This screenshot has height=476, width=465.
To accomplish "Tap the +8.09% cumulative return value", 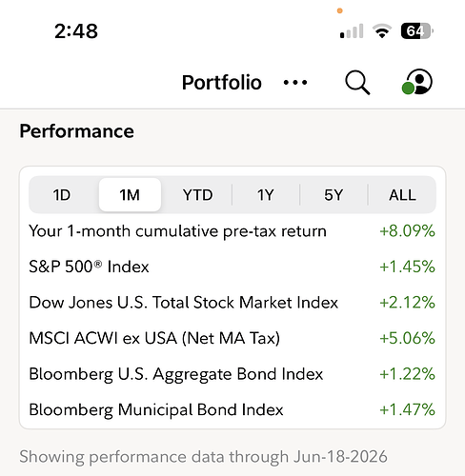I will tap(407, 230).
